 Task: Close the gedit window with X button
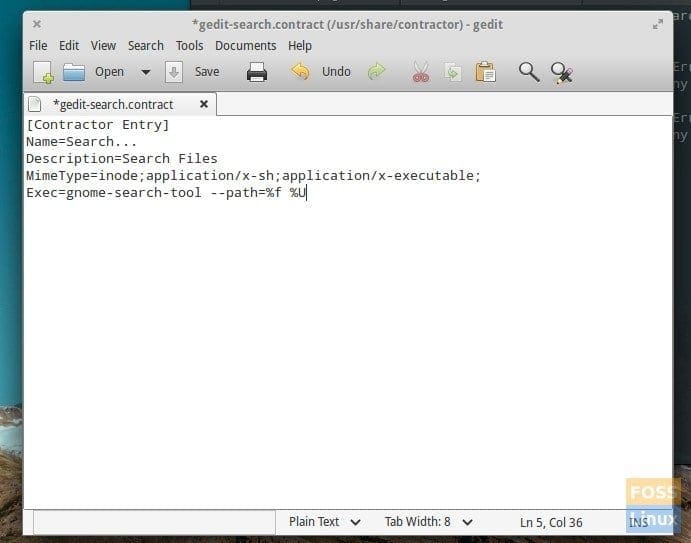pos(37,24)
